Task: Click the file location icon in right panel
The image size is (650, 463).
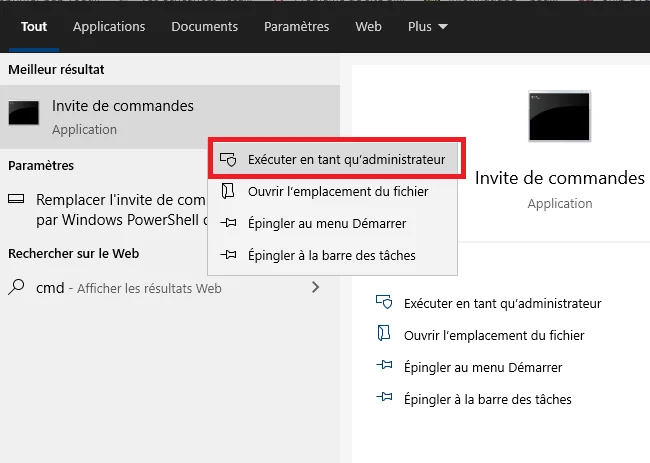Action: (x=382, y=334)
